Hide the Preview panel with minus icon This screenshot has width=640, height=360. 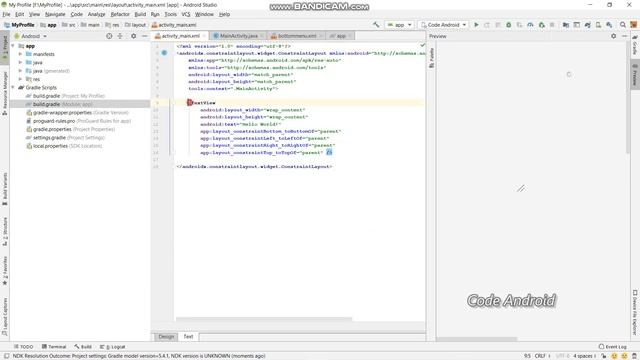(624, 36)
